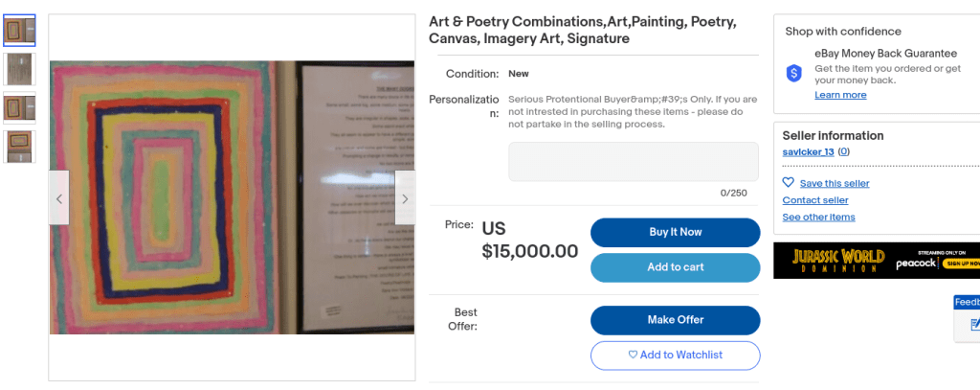The height and width of the screenshot is (390, 980).
Task: Select the fourth image thumbnail
Action: [x=19, y=145]
